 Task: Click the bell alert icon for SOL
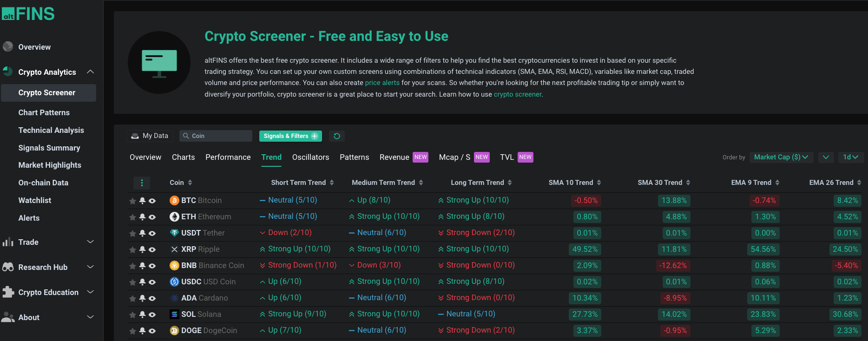pyautogui.click(x=143, y=315)
